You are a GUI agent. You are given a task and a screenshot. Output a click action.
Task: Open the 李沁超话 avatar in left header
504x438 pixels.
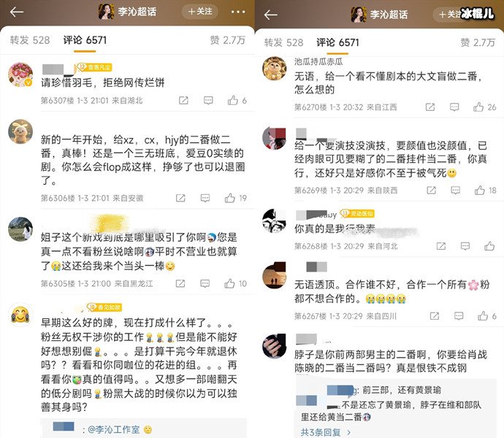[x=106, y=12]
